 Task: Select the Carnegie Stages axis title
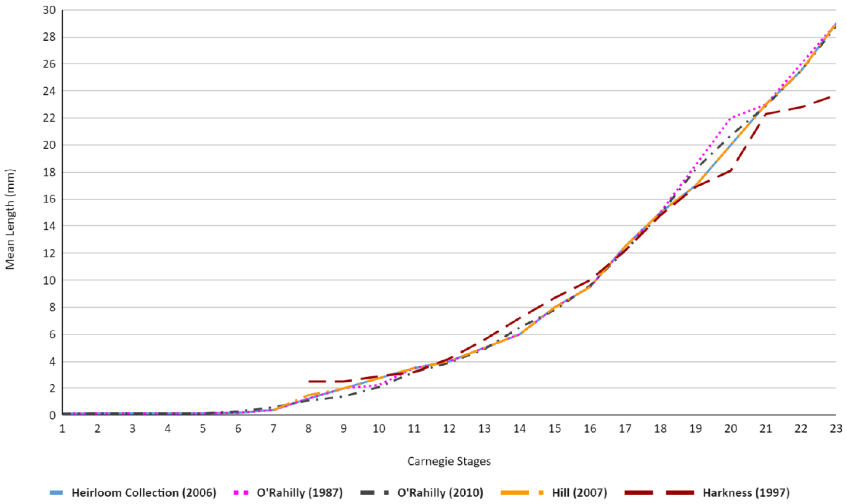pos(449,461)
